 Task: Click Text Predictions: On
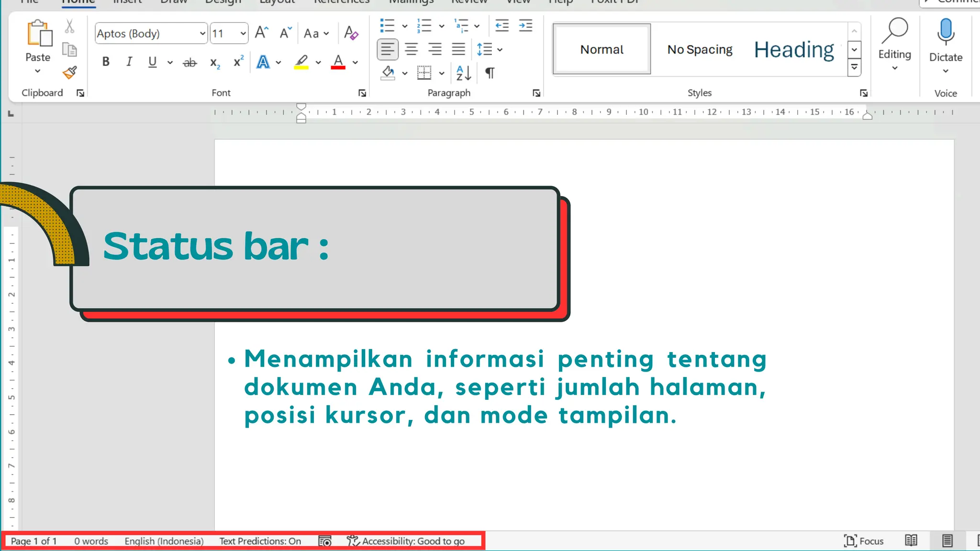(260, 541)
